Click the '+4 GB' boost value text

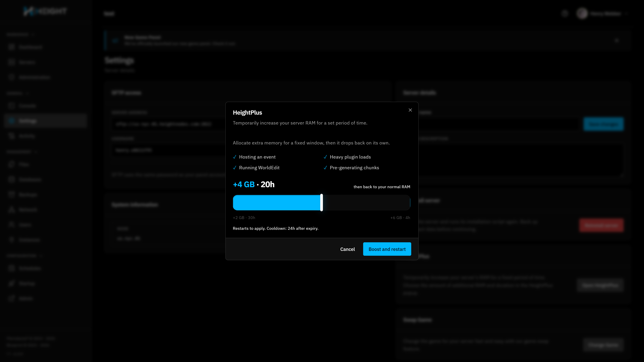(x=244, y=184)
